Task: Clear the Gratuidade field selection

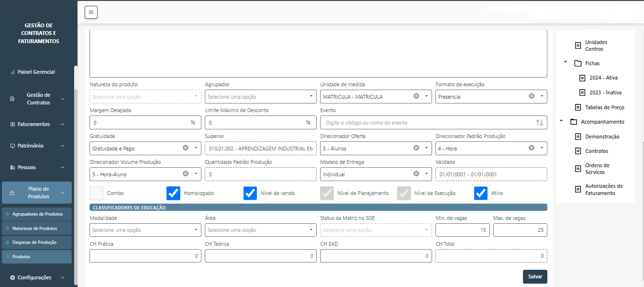Action: pyautogui.click(x=186, y=148)
